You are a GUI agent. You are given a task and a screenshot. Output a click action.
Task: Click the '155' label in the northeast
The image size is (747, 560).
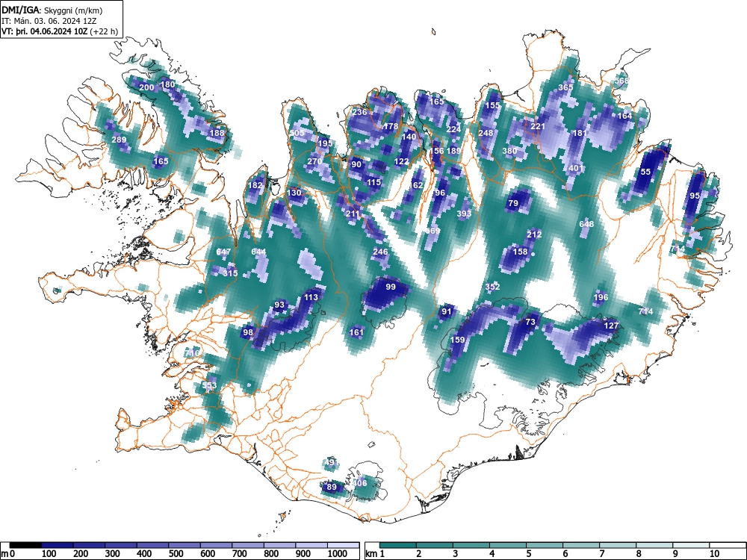(x=492, y=105)
